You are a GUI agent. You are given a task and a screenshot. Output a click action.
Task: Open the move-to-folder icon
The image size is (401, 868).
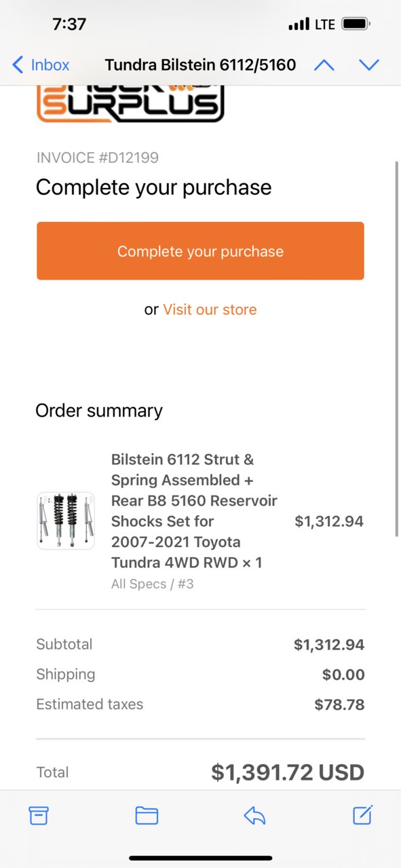coord(147,815)
